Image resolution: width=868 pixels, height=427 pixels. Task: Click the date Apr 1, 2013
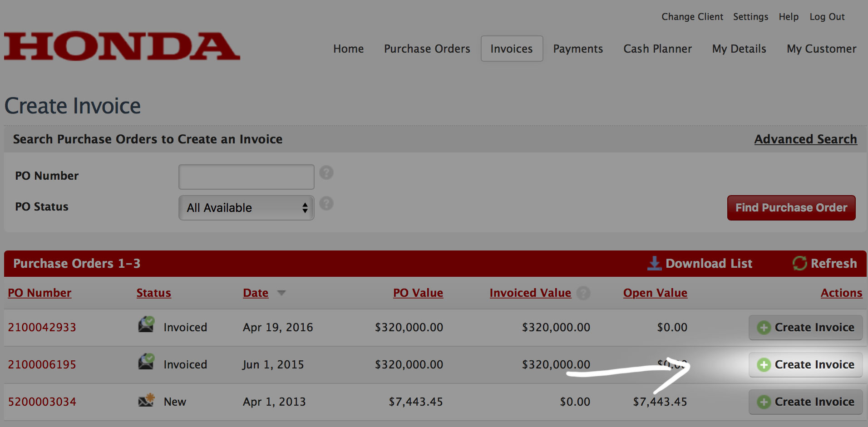[x=274, y=402]
